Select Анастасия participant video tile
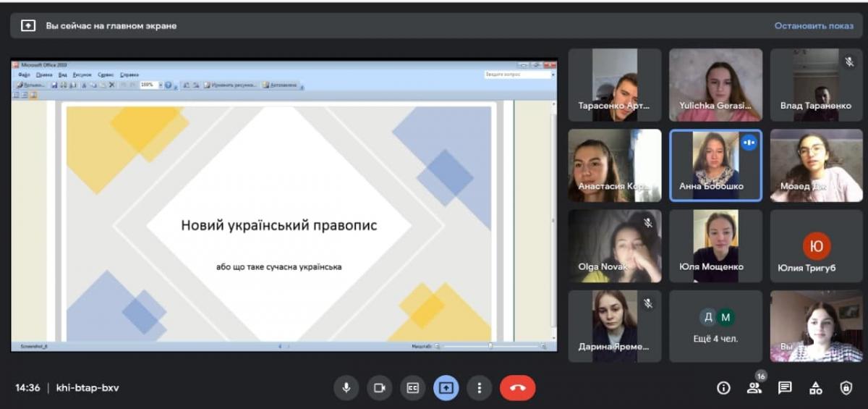The width and height of the screenshot is (868, 409). click(x=614, y=165)
